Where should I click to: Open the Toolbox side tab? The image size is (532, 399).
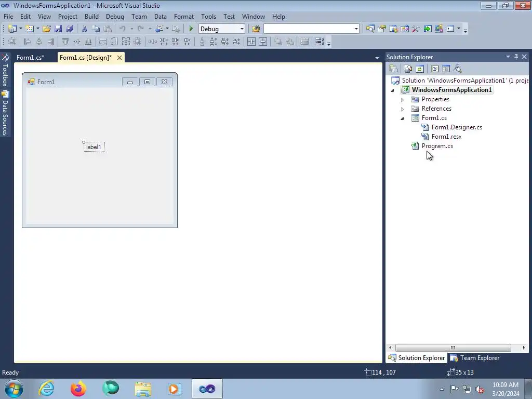[5, 71]
